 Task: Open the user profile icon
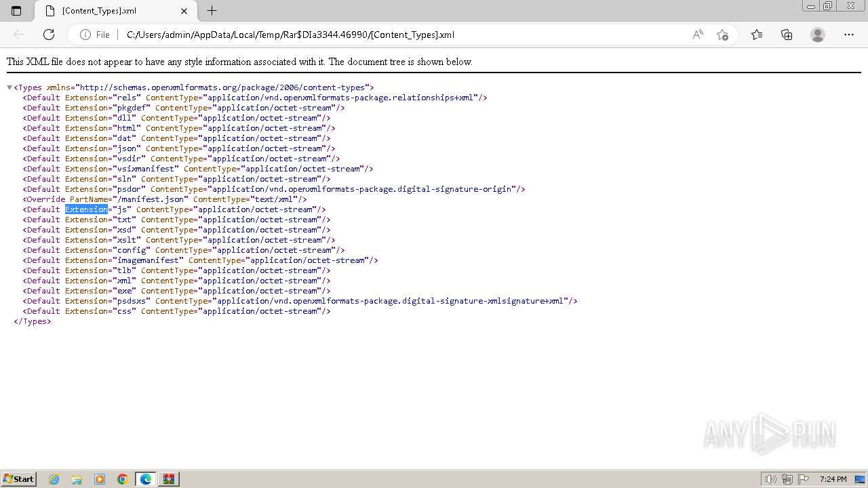(x=818, y=35)
